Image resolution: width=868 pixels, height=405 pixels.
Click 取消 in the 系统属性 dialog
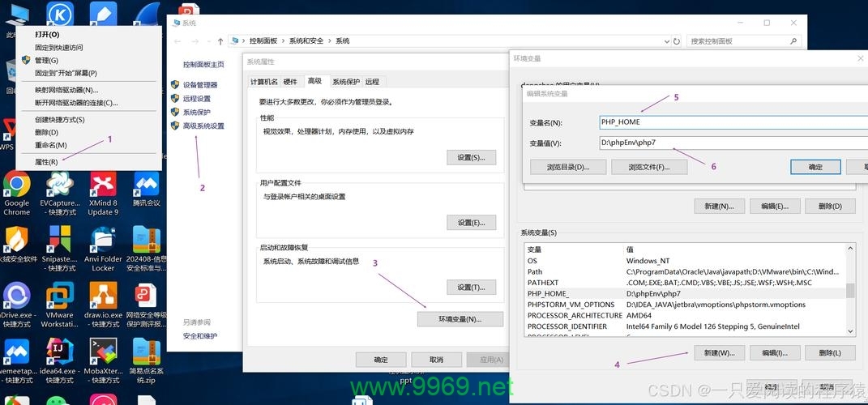(x=436, y=360)
